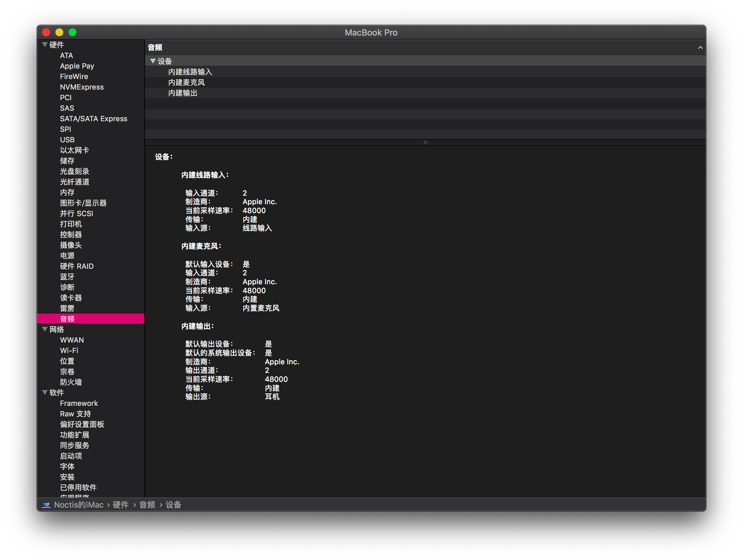Image resolution: width=743 pixels, height=560 pixels.
Task: Click the pane splitter handle dot
Action: point(425,142)
